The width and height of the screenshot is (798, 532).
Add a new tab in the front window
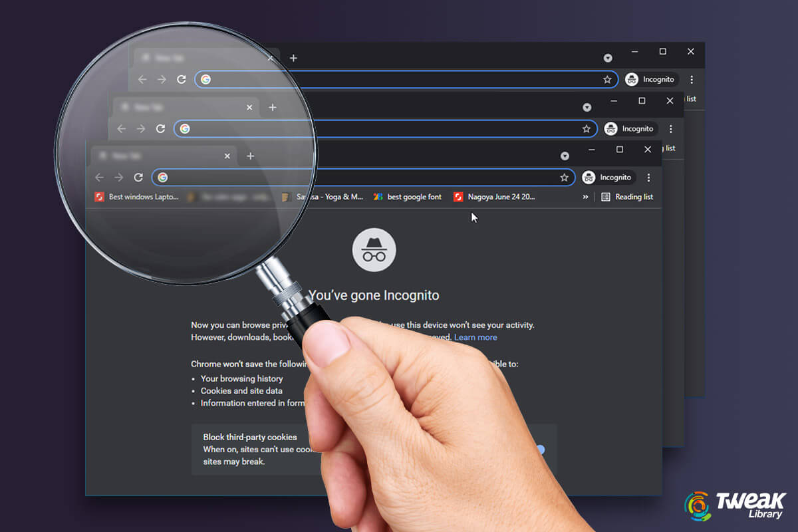coord(250,156)
